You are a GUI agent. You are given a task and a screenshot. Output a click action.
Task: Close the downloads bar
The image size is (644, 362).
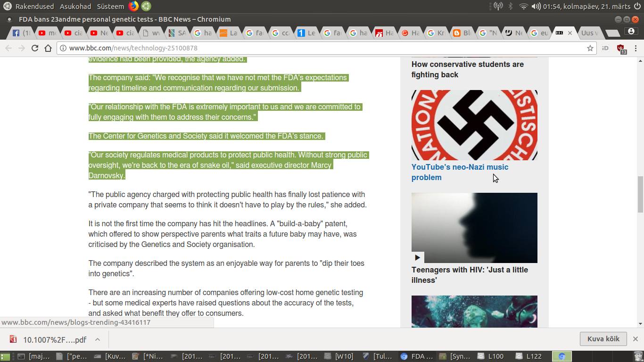point(635,339)
